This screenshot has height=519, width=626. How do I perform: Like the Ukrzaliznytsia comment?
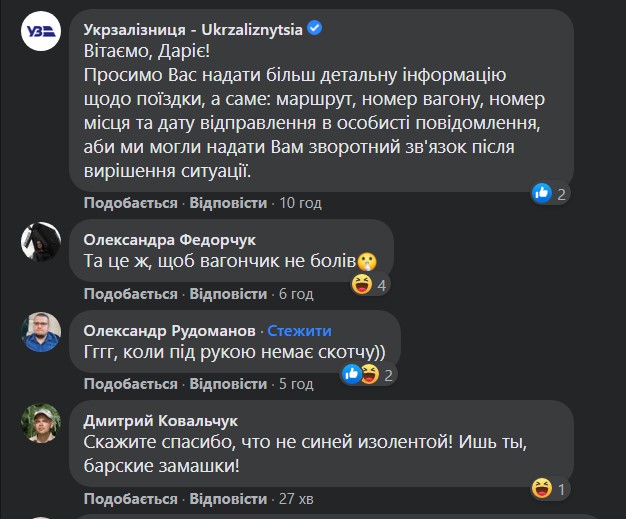(x=130, y=203)
